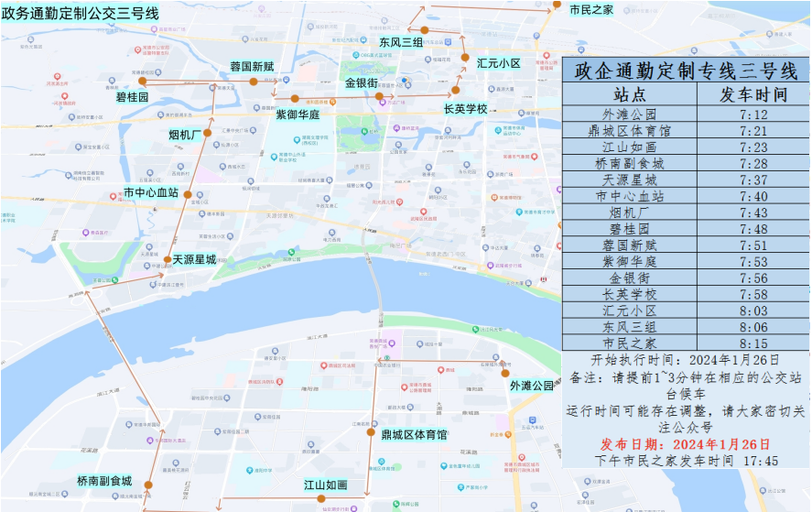
Task: Select the orange stop dot at 汇元小区
Action: click(x=465, y=63)
